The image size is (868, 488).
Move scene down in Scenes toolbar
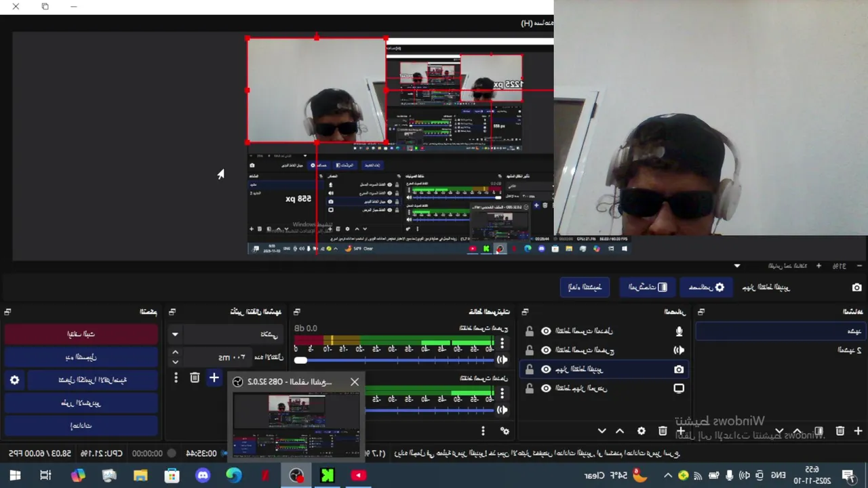click(779, 430)
